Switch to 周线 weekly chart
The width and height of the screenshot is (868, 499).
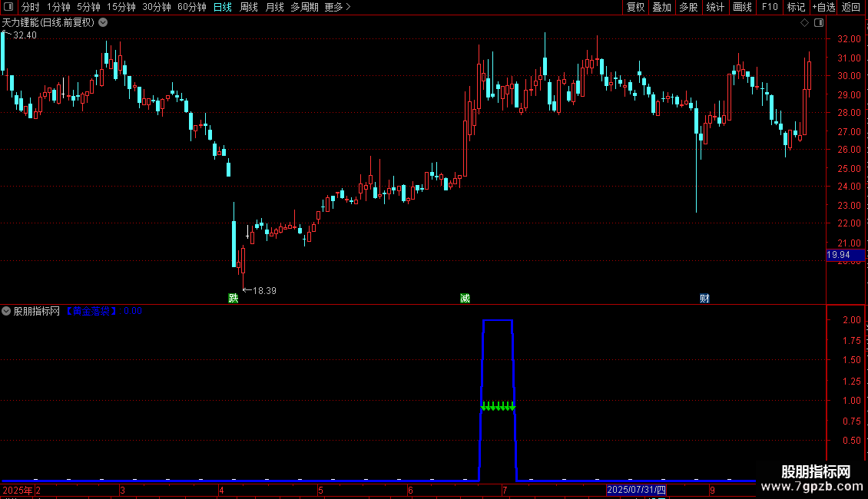(x=249, y=7)
